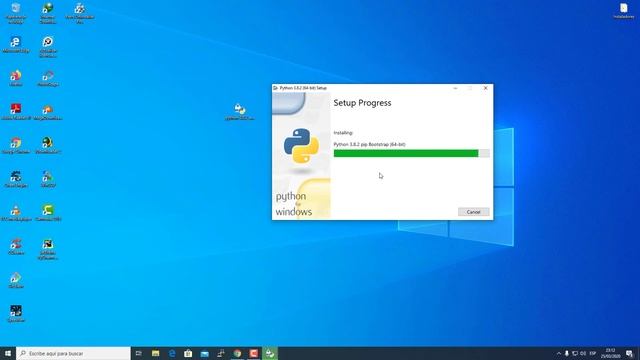Open Chrome from the taskbar
This screenshot has height=360, width=640.
[237, 353]
